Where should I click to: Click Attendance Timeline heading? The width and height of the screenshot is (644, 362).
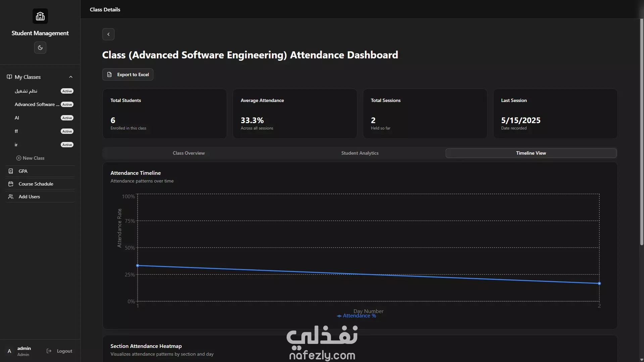tap(136, 173)
